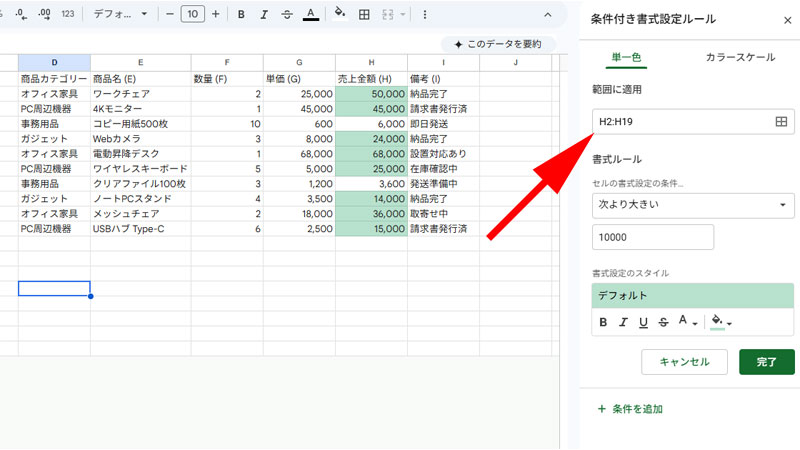Click the キャンセル button
Viewport: 800px width, 450px height.
(684, 362)
